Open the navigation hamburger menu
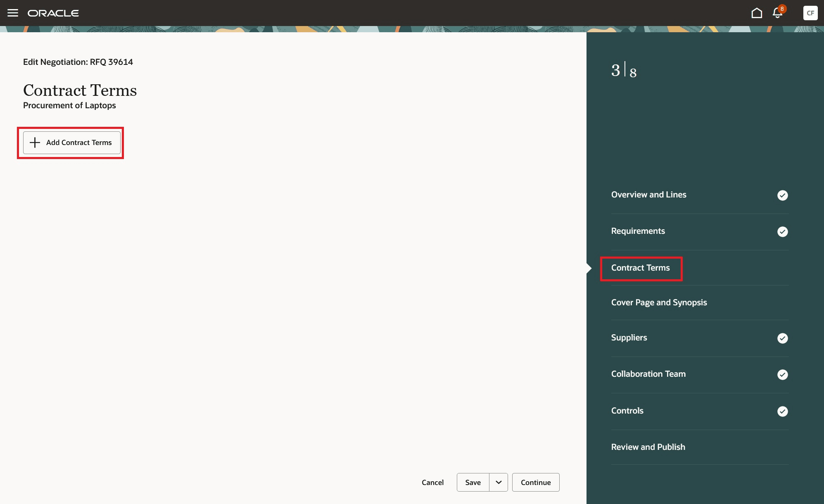824x504 pixels. [13, 13]
